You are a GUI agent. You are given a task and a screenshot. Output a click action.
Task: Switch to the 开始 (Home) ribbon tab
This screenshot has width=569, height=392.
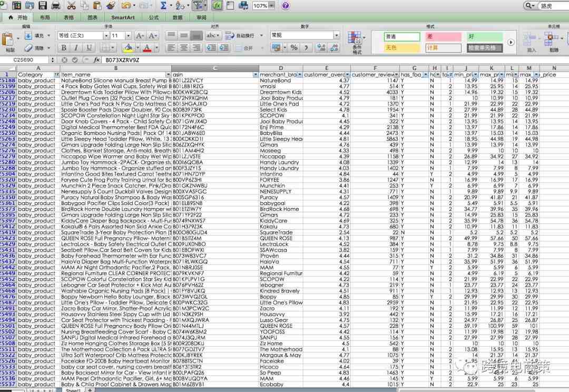coord(18,17)
